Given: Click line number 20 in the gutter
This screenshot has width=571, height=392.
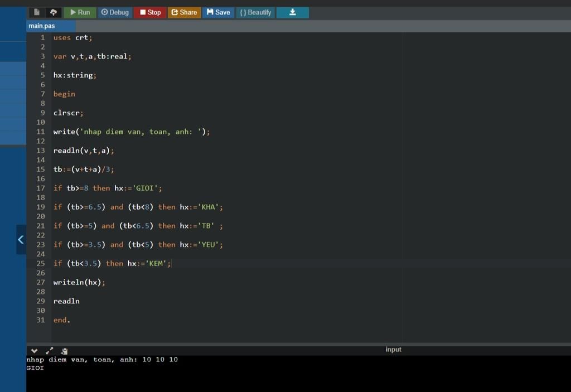Looking at the screenshot, I should pyautogui.click(x=40, y=216).
